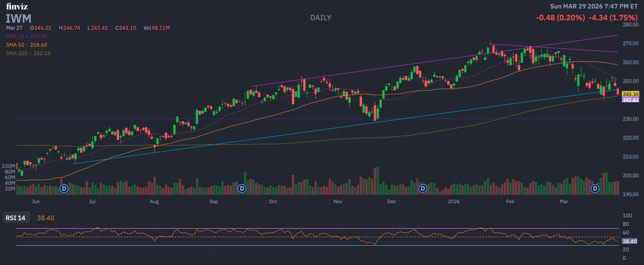Click the '230.00' price axis label
Screen dimensions: 644x265
(631, 119)
